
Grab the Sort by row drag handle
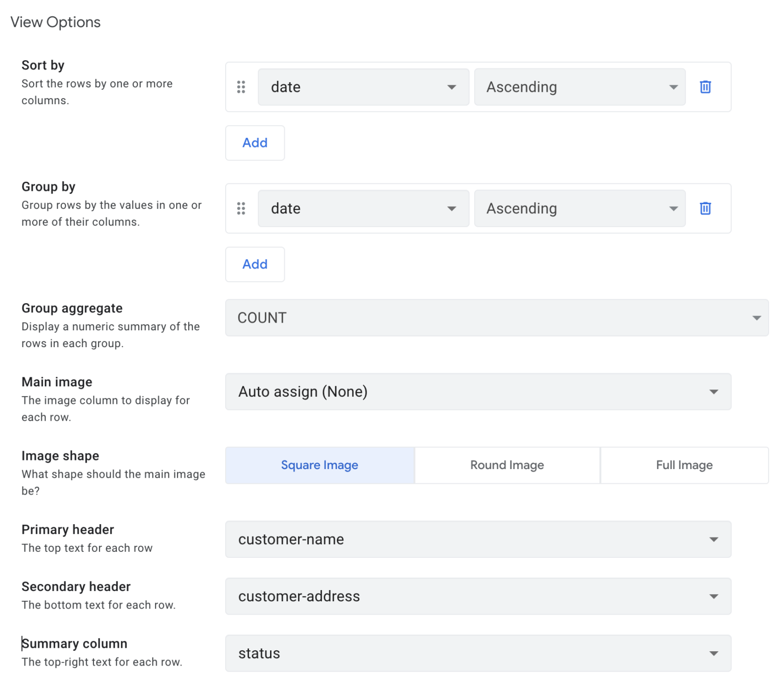coord(241,87)
